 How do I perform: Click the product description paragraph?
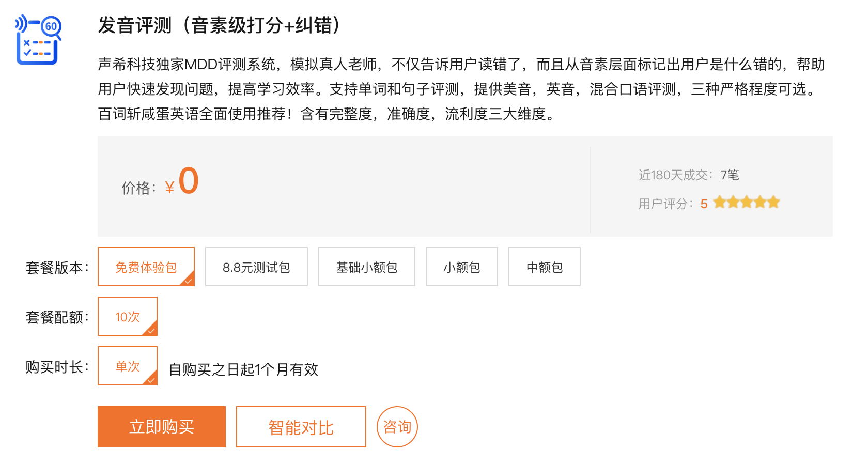point(460,89)
